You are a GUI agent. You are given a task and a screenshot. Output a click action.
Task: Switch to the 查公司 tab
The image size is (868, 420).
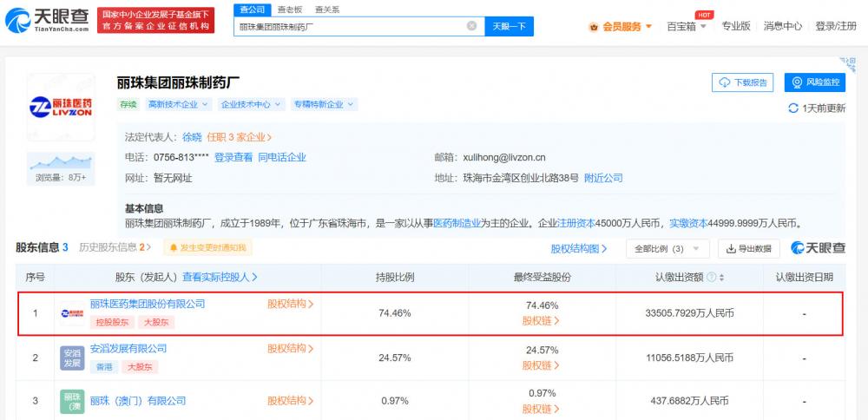pos(253,10)
